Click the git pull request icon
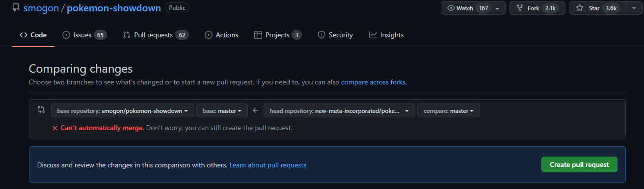The image size is (644, 189). pos(126,35)
